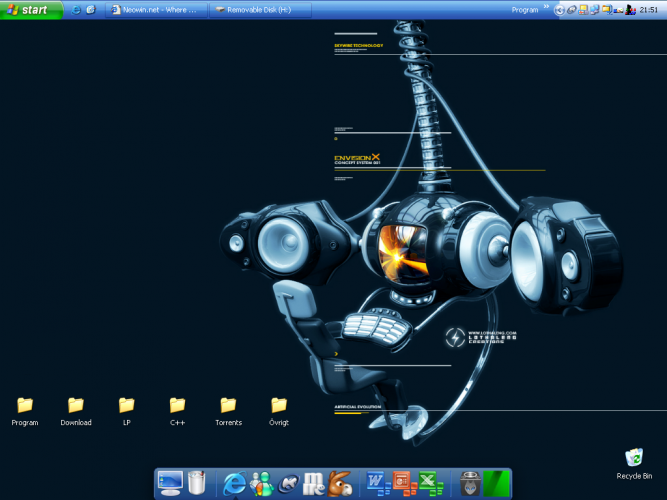Select the Torrents folder on desktop
Viewport: 667px width, 500px height.
pos(228,406)
